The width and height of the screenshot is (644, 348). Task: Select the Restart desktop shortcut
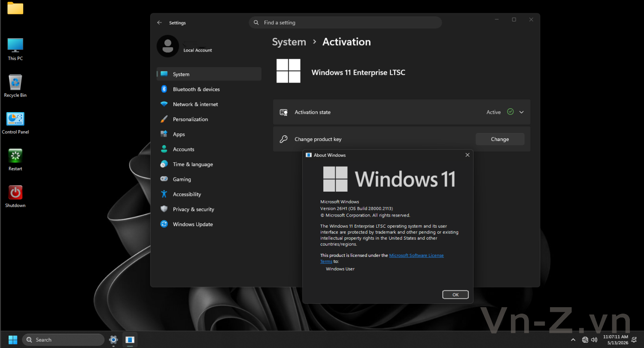[x=15, y=160]
